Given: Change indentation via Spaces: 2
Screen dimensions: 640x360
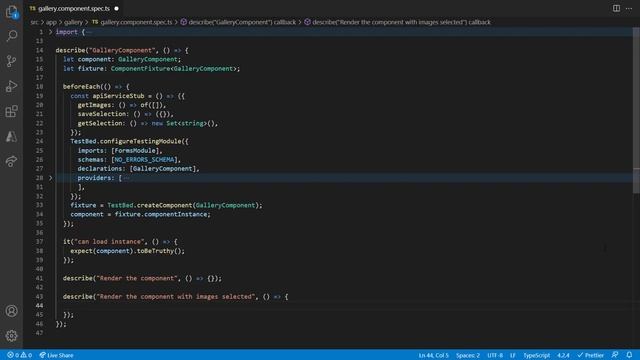Looking at the screenshot, I should click(468, 355).
